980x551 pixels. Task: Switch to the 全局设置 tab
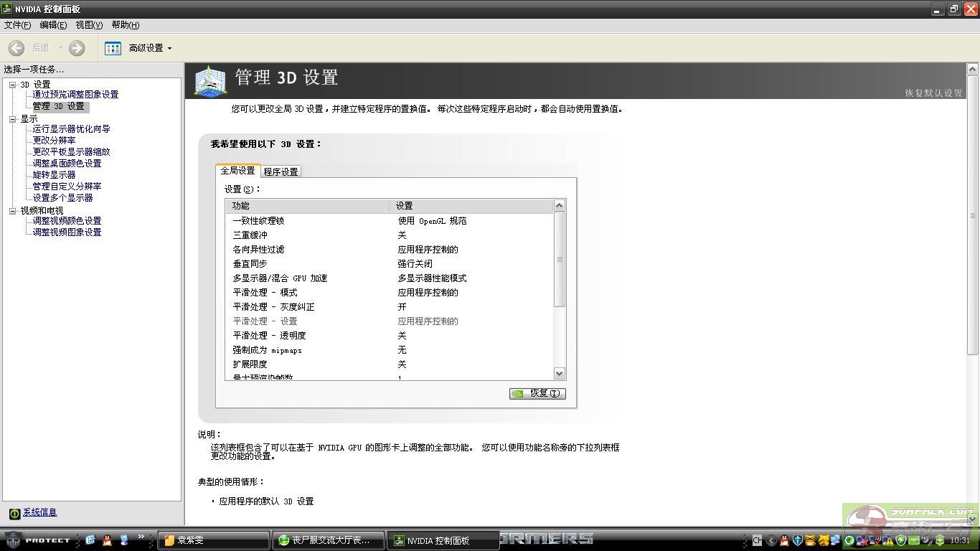click(x=237, y=171)
